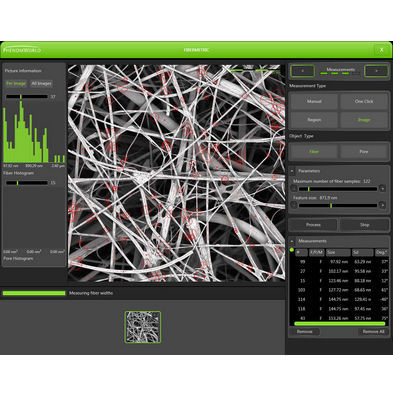The height and width of the screenshot is (393, 393).
Task: Click the 123.46 nm size cell
Action: [339, 281]
